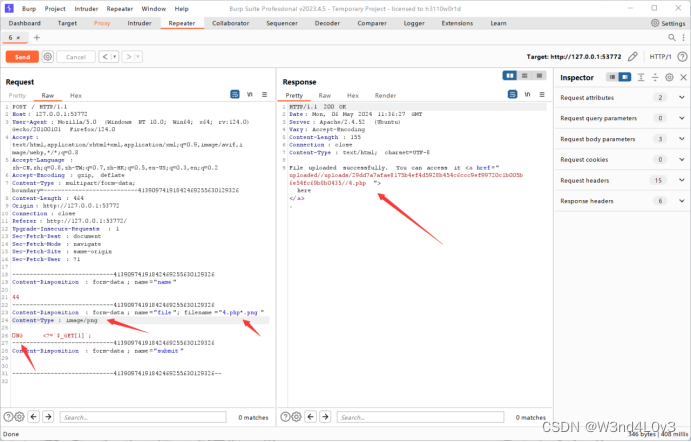The image size is (691, 442).
Task: Click the HTTP/1 protocol selector
Action: [660, 56]
